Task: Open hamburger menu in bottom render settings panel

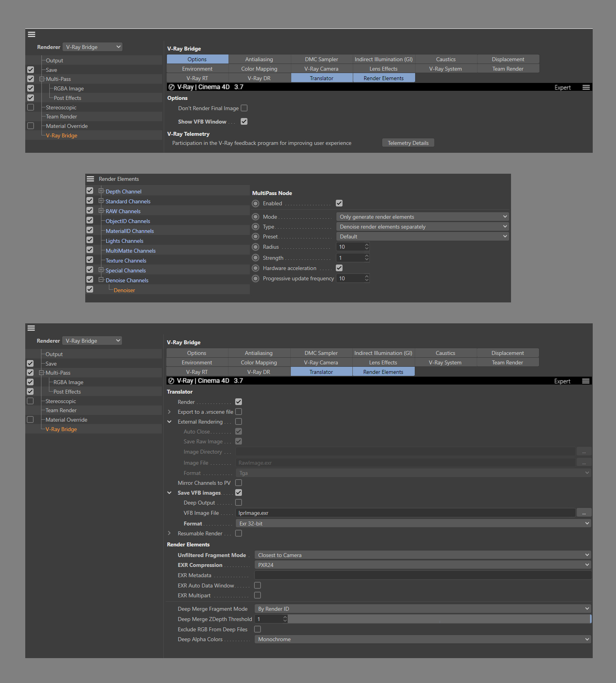Action: [x=31, y=328]
